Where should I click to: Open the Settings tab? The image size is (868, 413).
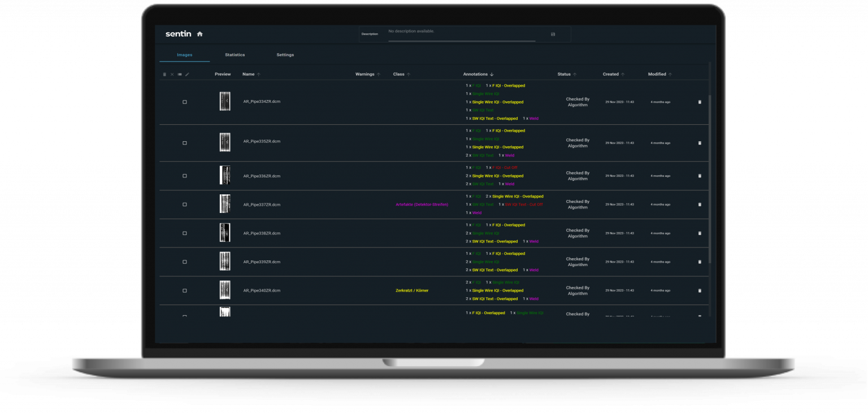pyautogui.click(x=285, y=55)
